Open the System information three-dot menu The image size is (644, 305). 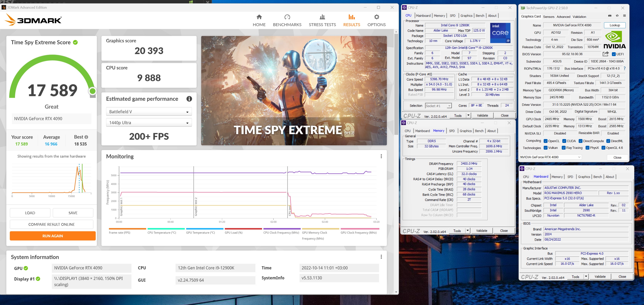(381, 257)
